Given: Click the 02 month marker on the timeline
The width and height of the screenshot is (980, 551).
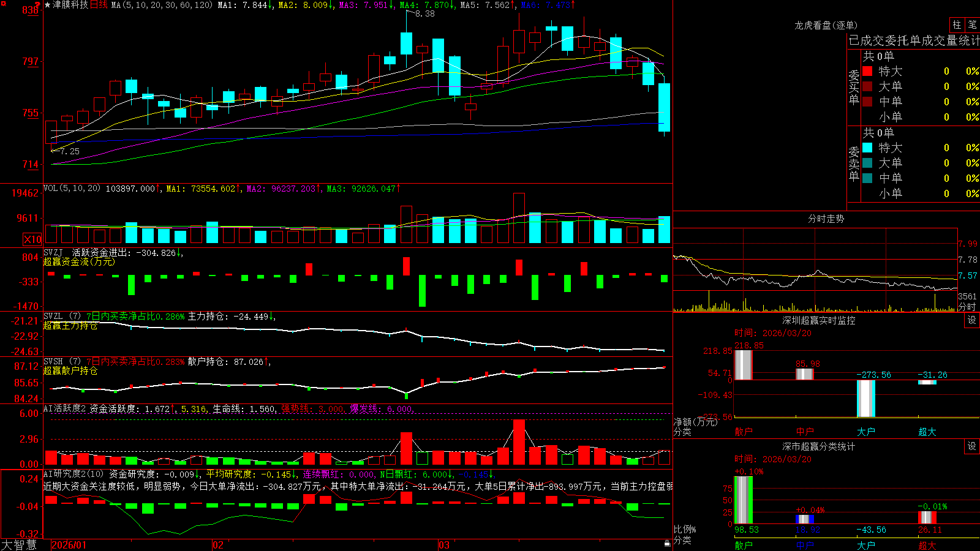Looking at the screenshot, I should [x=217, y=545].
